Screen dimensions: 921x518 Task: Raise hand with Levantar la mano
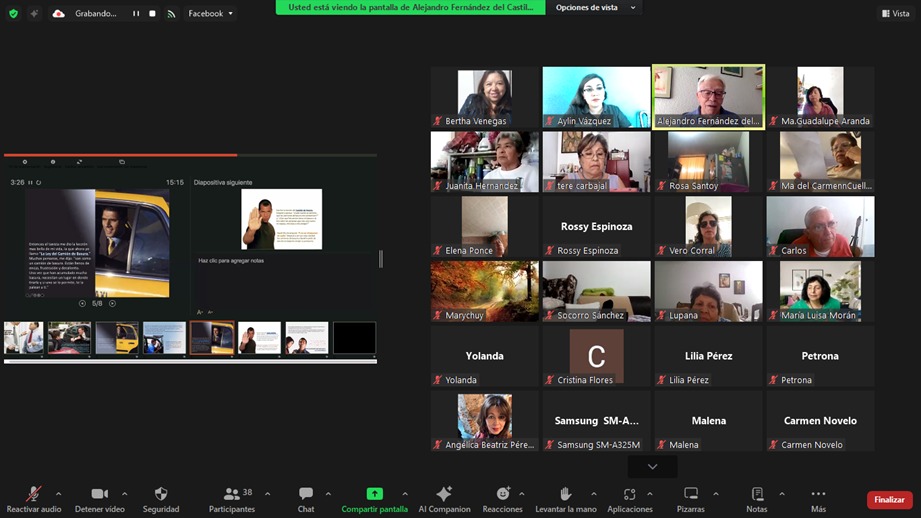(564, 494)
